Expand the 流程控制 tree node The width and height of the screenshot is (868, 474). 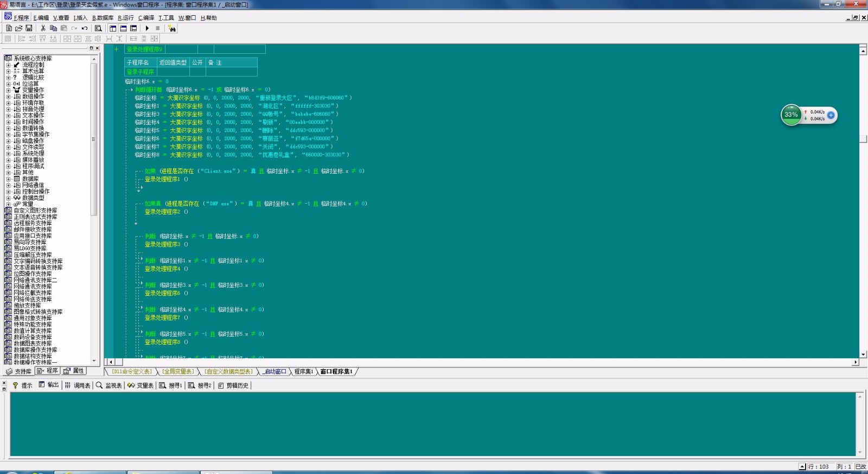pyautogui.click(x=8, y=65)
